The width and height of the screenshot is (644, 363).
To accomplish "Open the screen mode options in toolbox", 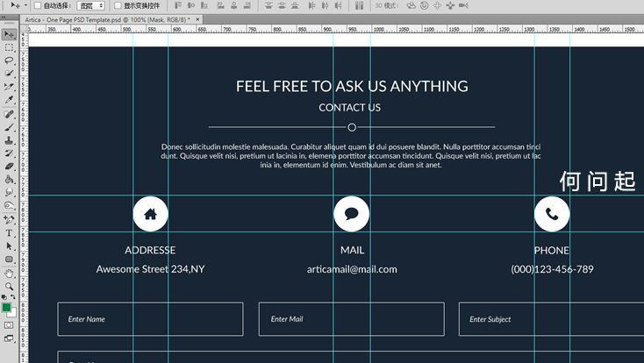I will click(x=9, y=338).
